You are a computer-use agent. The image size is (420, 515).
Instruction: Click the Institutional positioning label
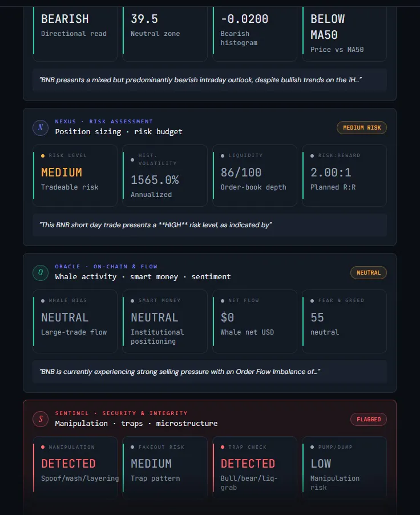click(157, 337)
